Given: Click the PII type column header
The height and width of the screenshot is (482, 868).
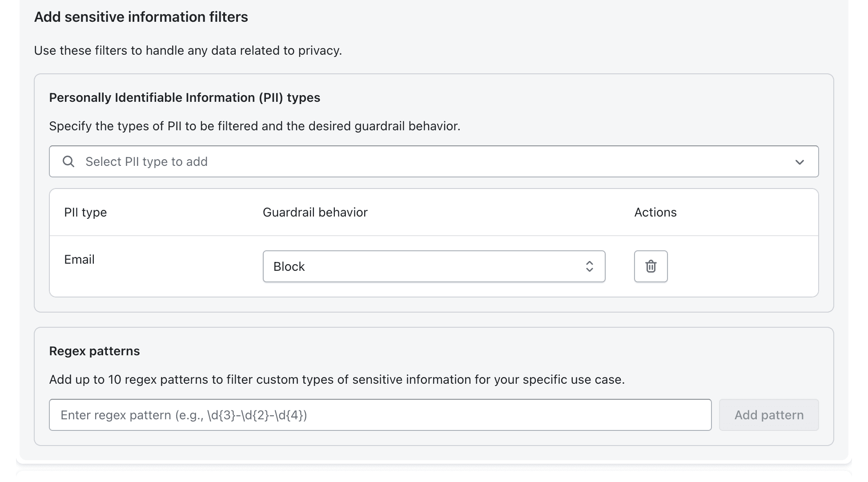Looking at the screenshot, I should pyautogui.click(x=85, y=212).
